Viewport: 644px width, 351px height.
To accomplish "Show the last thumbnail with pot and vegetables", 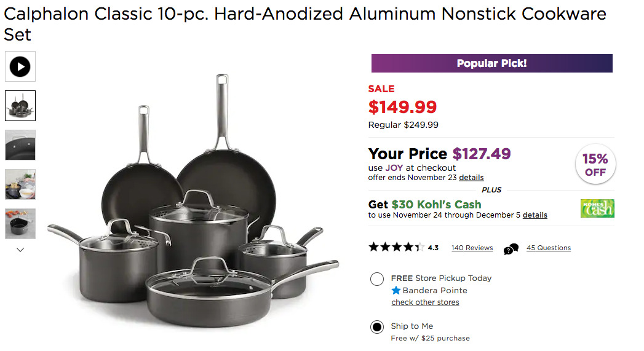I will click(x=20, y=224).
